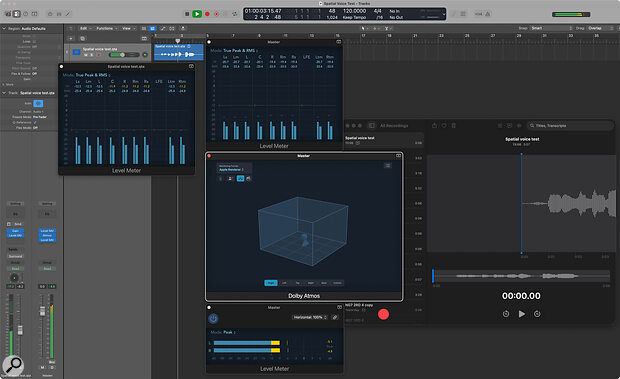The height and width of the screenshot is (379, 620).
Task: Collapse the Track Spatial voice test disclosure triangle
Action: click(4, 93)
